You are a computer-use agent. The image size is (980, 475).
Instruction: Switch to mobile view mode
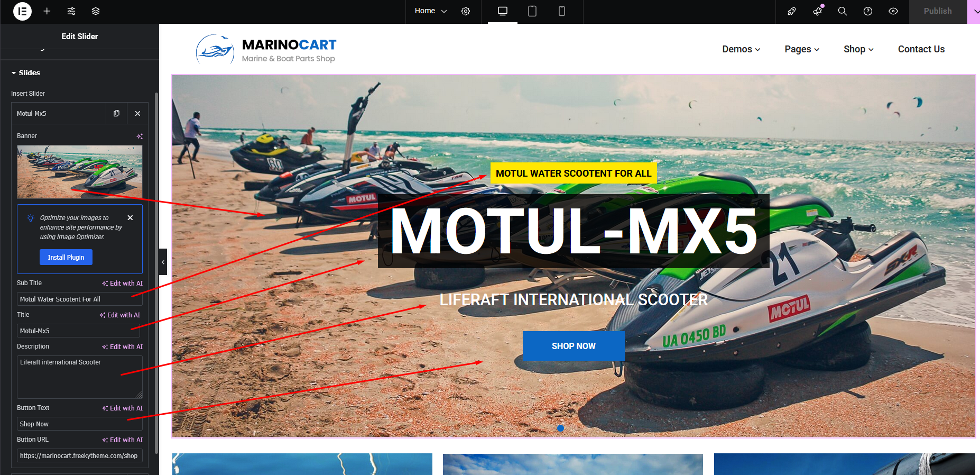pyautogui.click(x=562, y=11)
